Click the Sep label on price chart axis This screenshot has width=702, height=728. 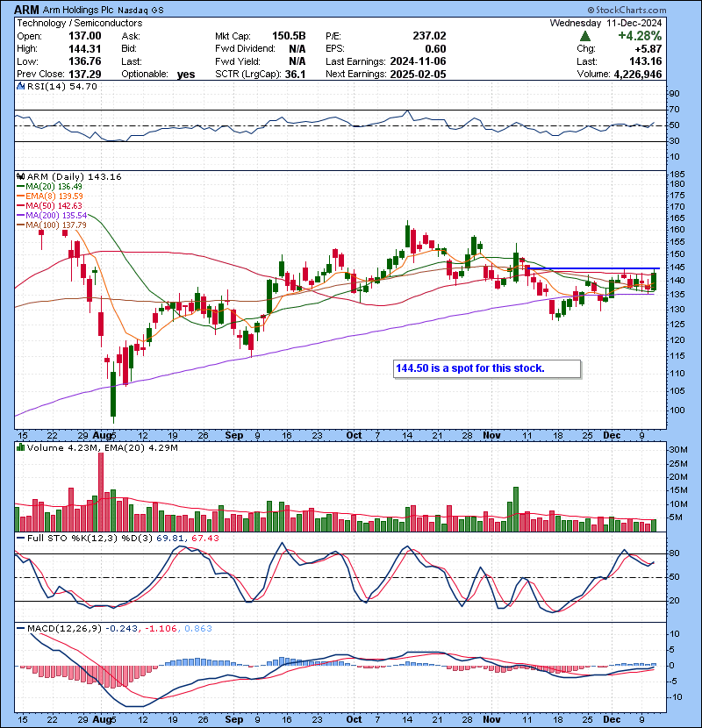coord(234,436)
